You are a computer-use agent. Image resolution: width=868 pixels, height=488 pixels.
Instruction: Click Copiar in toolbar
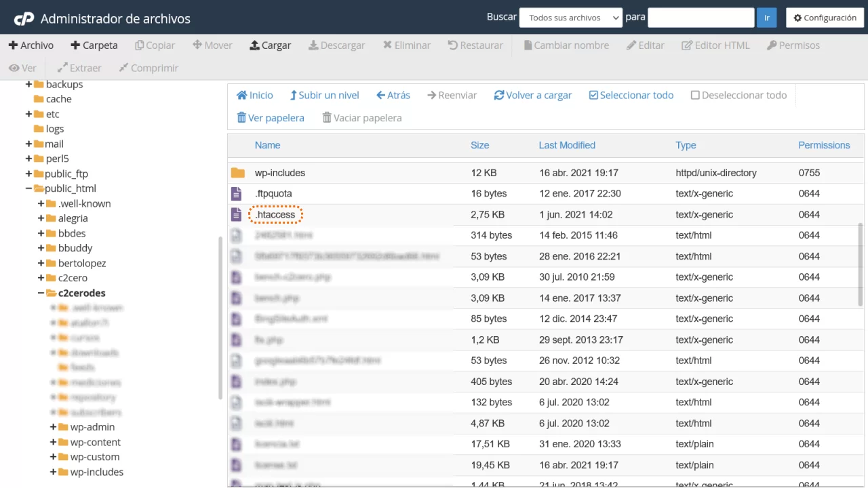click(155, 45)
